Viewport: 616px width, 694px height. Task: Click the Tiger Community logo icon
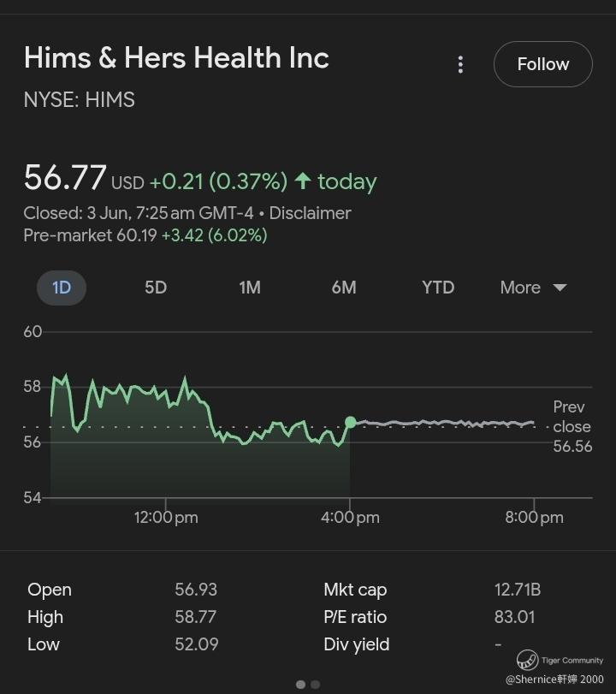pyautogui.click(x=527, y=660)
